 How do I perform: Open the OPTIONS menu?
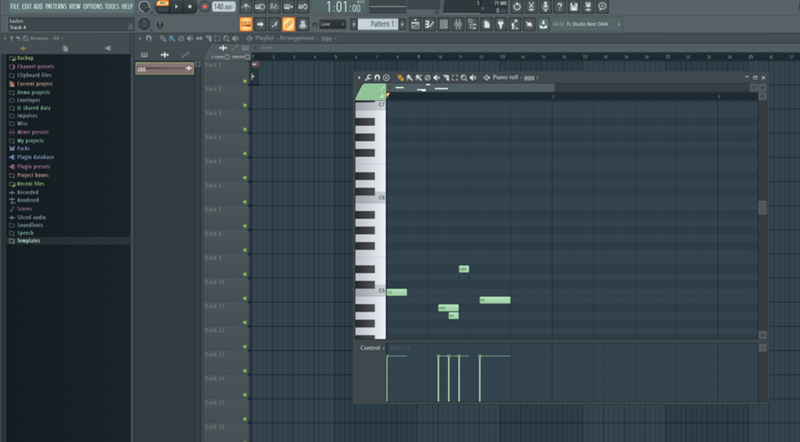(91, 6)
